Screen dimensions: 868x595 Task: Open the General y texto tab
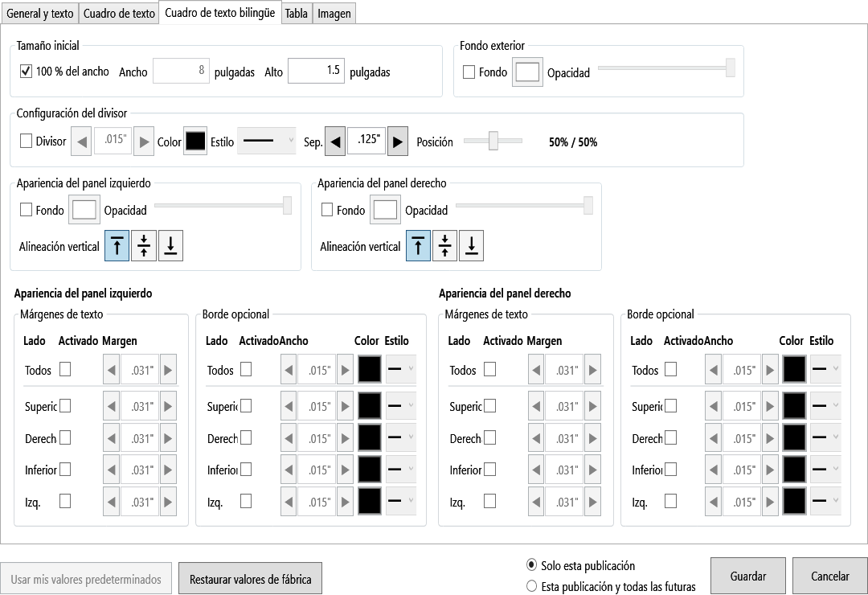point(40,14)
